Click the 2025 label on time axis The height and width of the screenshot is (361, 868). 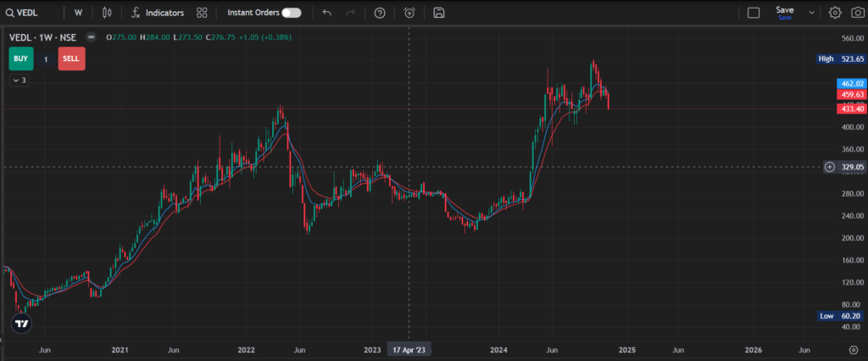click(626, 350)
